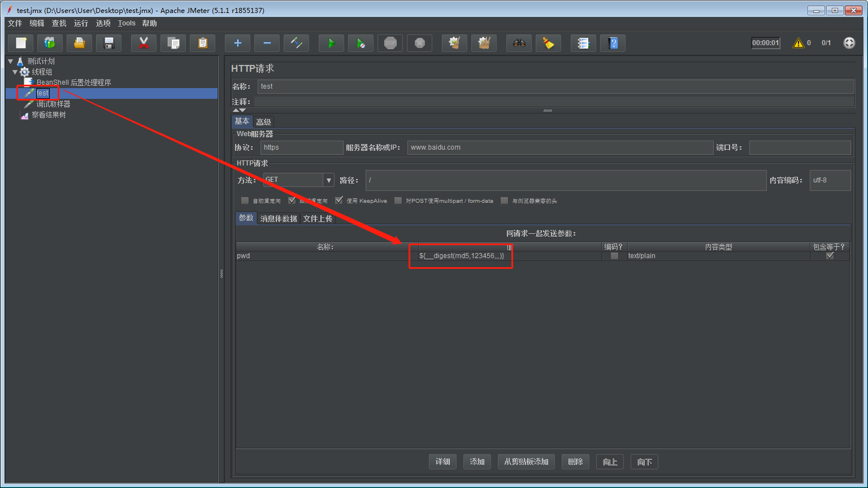Open the 文件 menu
The image size is (868, 488).
(15, 23)
